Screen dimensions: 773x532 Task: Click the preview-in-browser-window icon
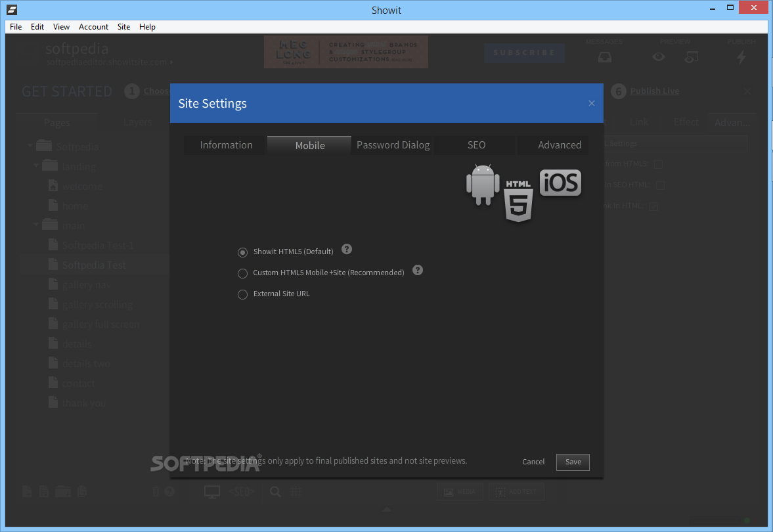pos(691,57)
